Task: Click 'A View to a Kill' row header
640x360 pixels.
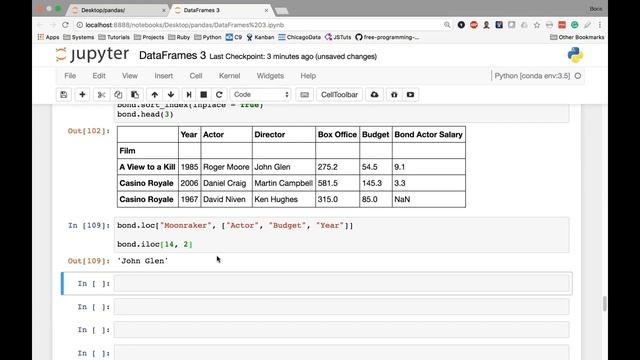Action: coord(147,167)
